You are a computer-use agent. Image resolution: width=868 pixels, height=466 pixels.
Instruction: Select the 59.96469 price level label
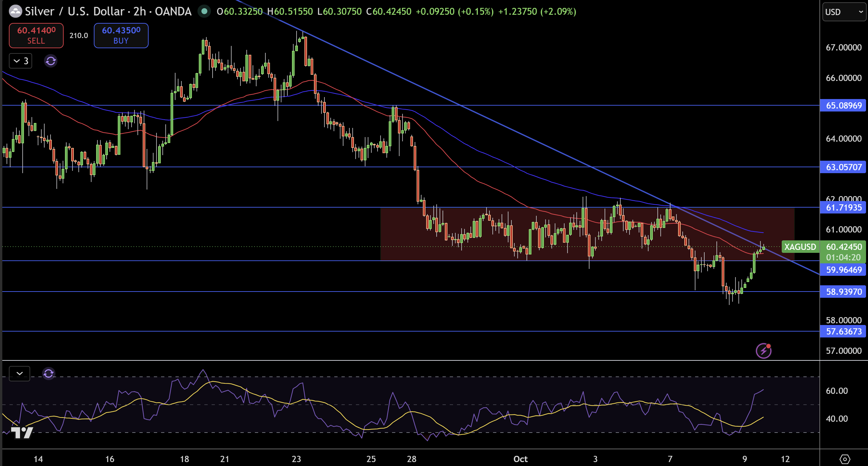click(x=843, y=270)
